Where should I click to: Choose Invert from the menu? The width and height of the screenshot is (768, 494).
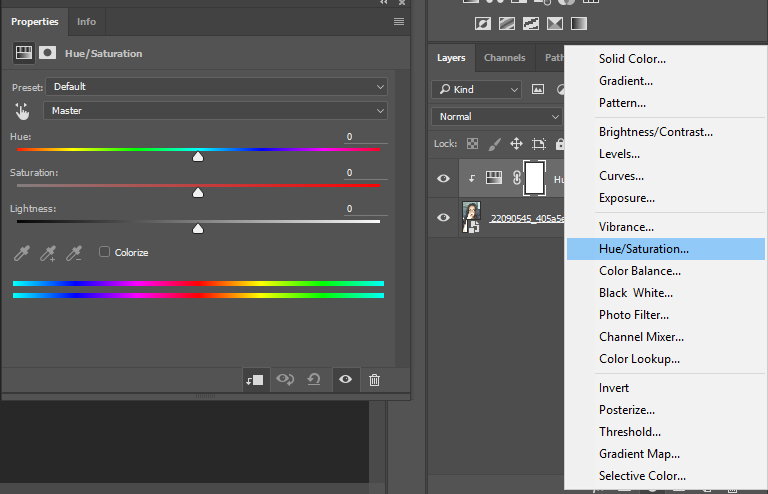(x=666, y=388)
